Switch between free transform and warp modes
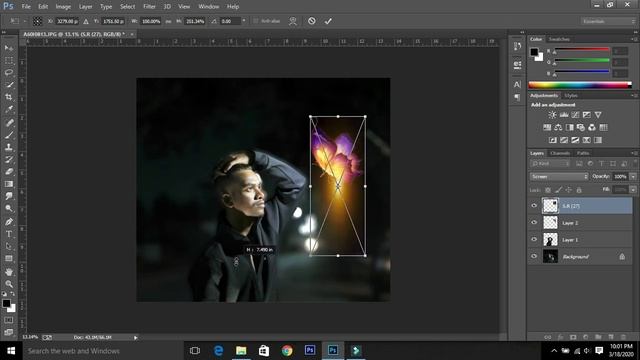The height and width of the screenshot is (360, 640). 293,21
